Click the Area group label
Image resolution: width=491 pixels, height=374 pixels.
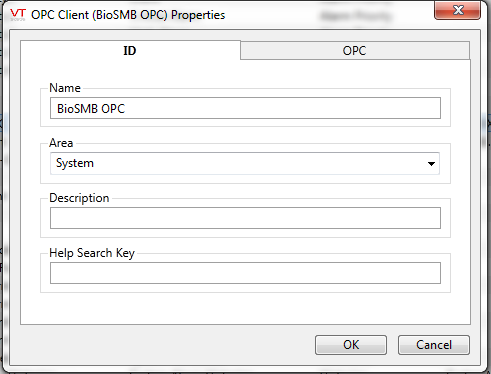(61, 143)
